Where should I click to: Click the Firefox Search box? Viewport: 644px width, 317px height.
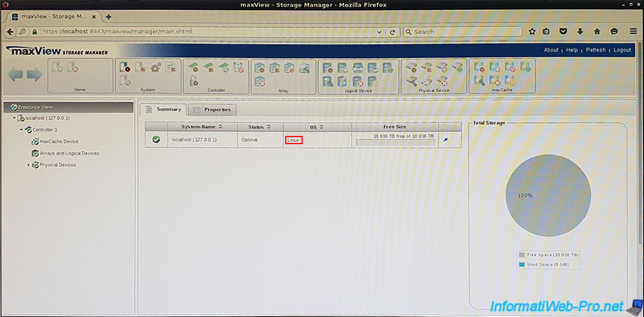463,32
